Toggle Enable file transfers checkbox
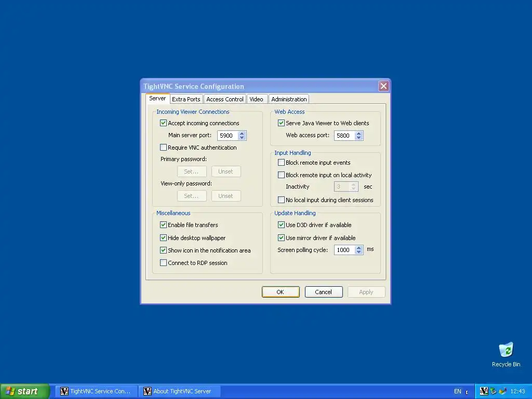 pos(163,224)
